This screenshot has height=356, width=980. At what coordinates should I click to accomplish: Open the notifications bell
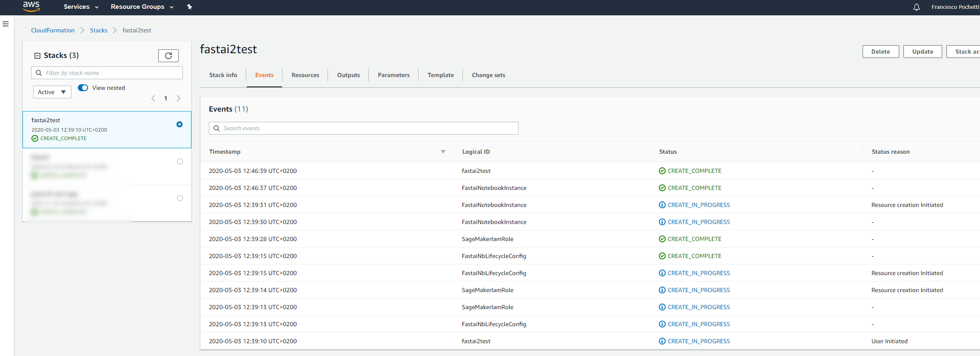[916, 7]
